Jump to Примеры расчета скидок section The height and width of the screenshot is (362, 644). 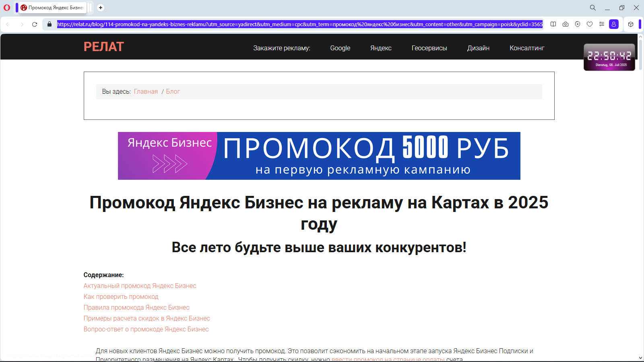[147, 318]
